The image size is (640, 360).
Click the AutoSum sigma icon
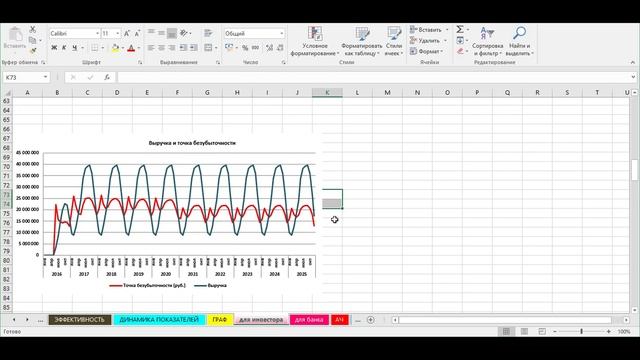pyautogui.click(x=460, y=29)
